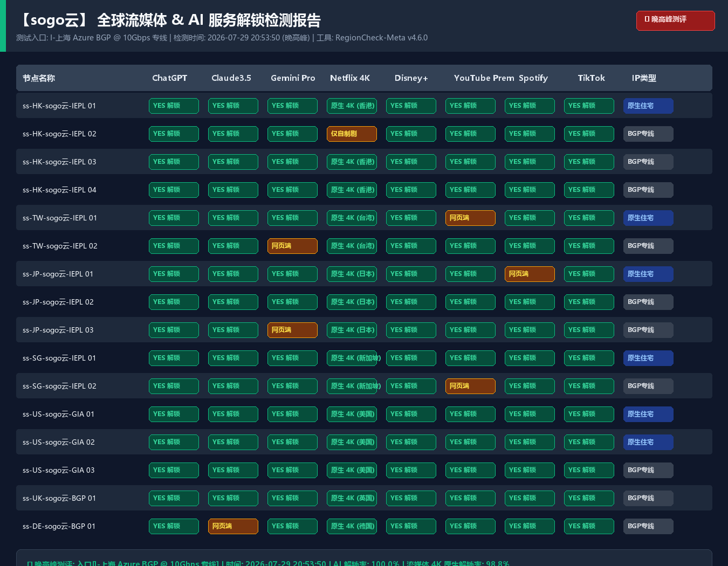
Task: Click 网页端 YouTube badge in TW-IEPL 01 row
Action: pos(470,218)
